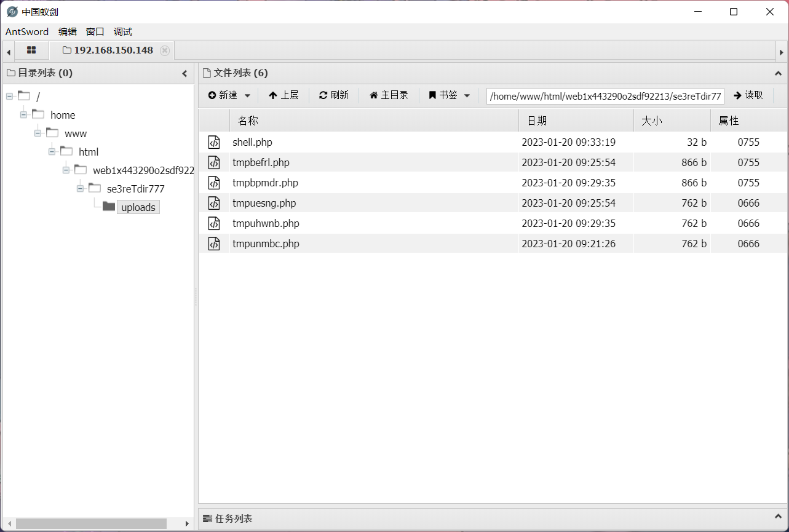Select shell.php file name

pos(252,142)
